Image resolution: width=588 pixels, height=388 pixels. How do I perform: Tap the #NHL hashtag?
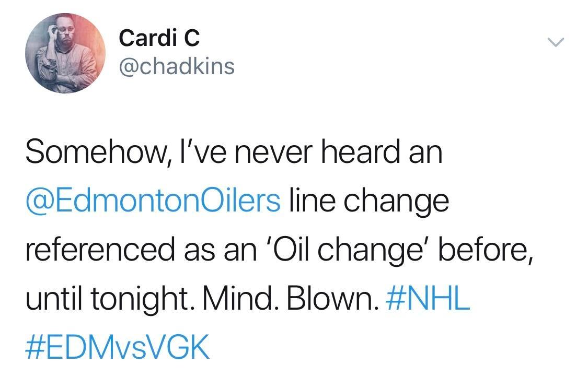tap(428, 300)
